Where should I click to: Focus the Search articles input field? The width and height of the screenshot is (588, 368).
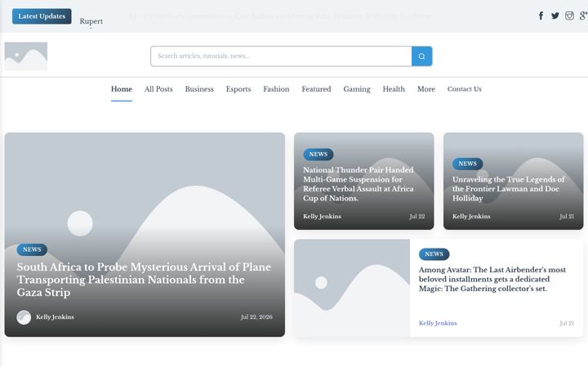coord(281,56)
